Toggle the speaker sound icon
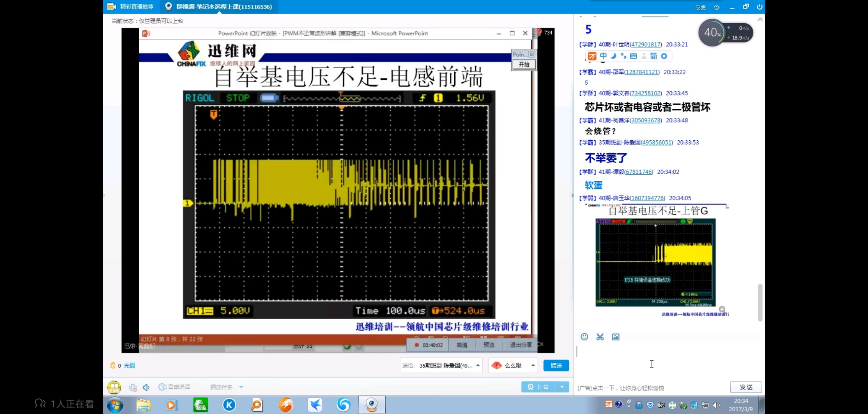The width and height of the screenshot is (868, 414). pos(146,387)
